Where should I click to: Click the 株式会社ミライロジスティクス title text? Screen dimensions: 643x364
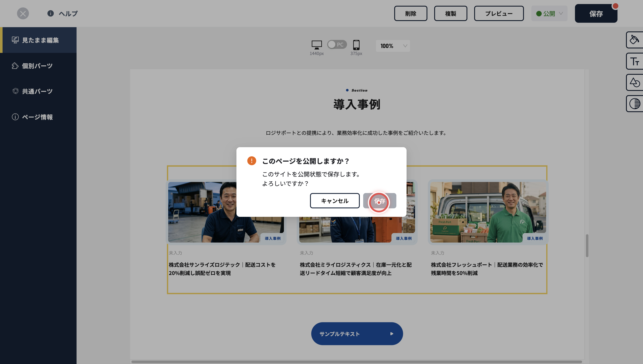pyautogui.click(x=356, y=269)
